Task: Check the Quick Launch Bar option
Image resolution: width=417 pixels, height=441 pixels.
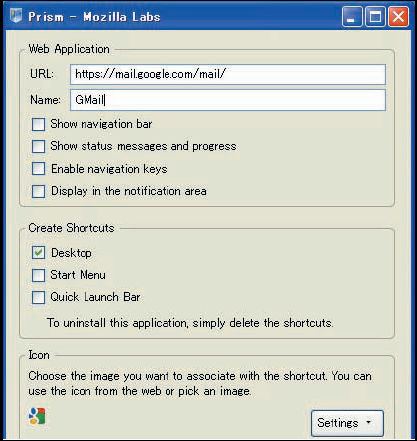Action: coord(38,297)
